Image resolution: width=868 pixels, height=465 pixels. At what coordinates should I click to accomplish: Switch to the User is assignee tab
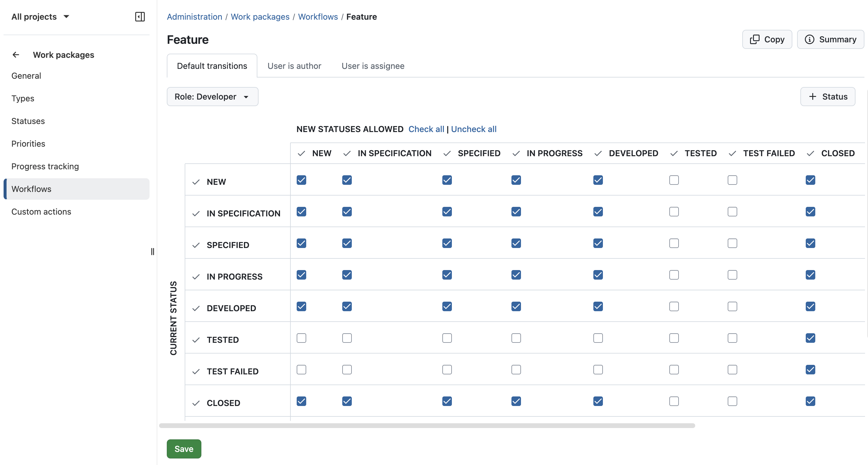(x=373, y=66)
